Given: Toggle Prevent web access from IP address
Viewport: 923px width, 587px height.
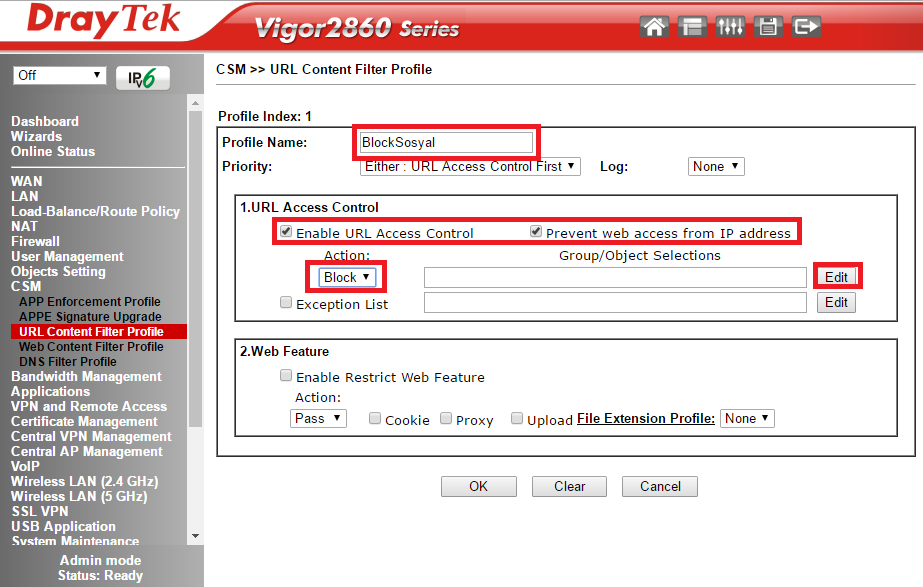Looking at the screenshot, I should coord(537,233).
